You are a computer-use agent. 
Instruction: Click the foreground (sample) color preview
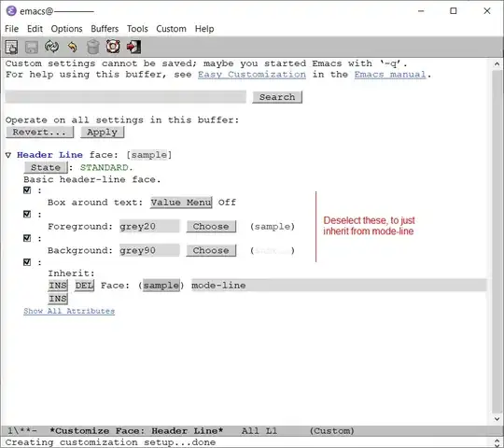coord(273,227)
